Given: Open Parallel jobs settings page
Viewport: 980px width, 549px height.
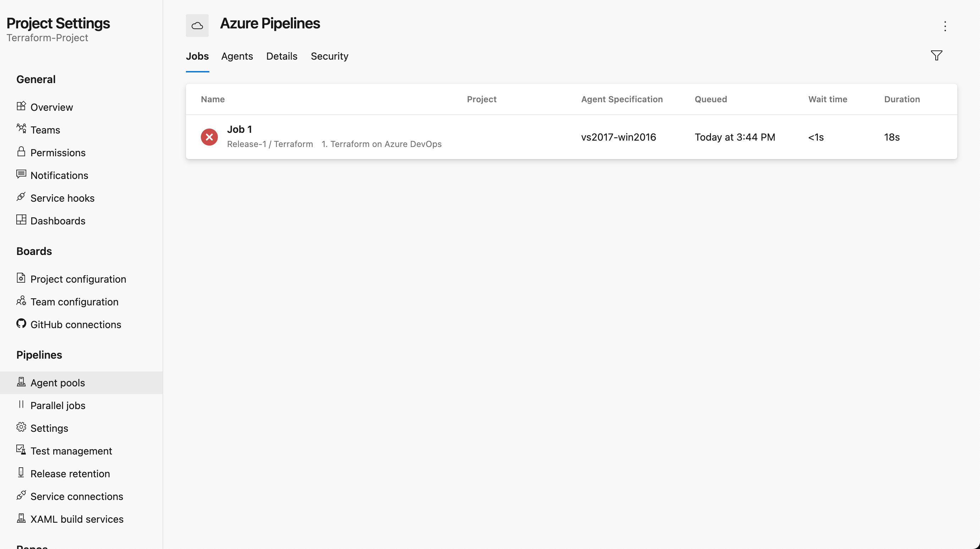Looking at the screenshot, I should pyautogui.click(x=58, y=406).
